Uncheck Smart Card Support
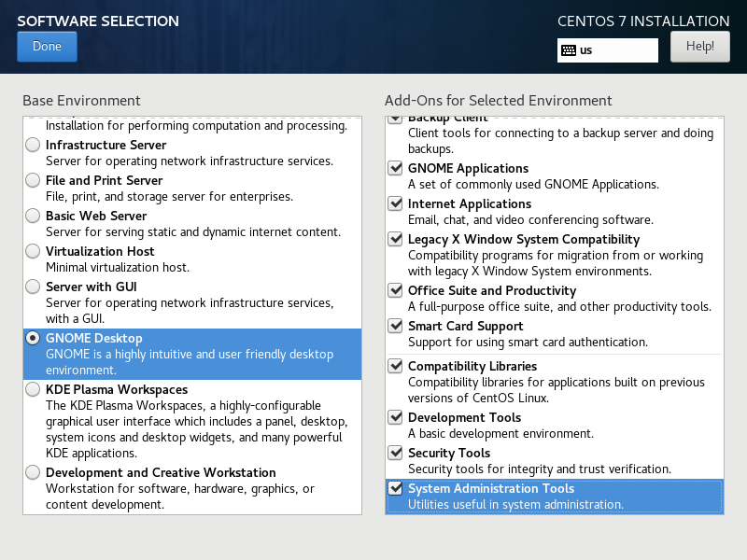 point(395,325)
